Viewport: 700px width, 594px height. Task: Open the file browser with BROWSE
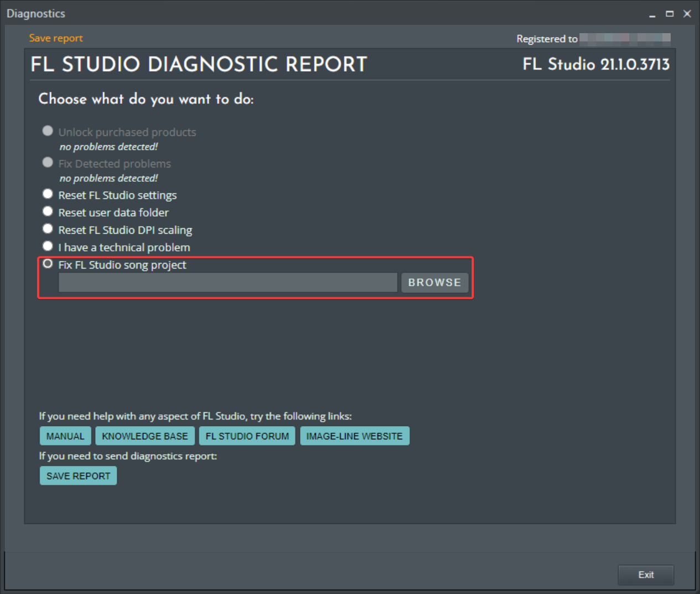(x=435, y=282)
